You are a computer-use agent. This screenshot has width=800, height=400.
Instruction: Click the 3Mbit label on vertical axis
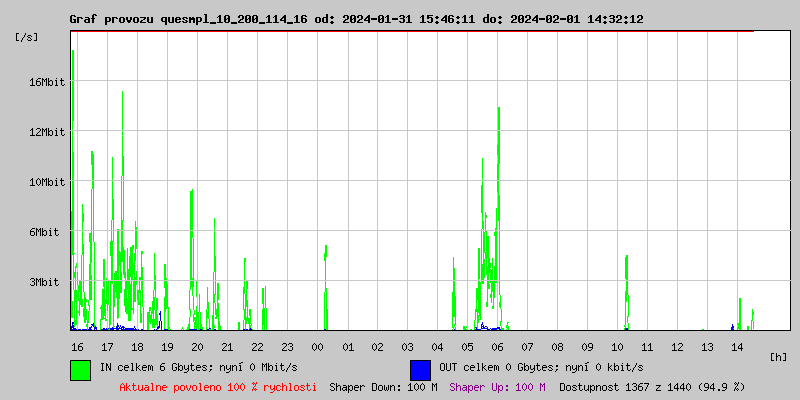[x=44, y=282]
